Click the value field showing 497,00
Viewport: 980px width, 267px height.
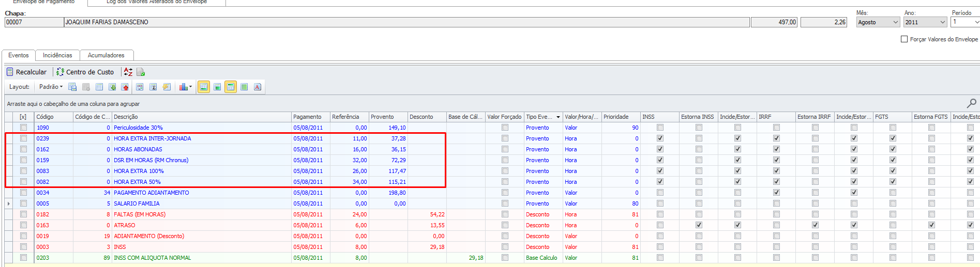tap(774, 22)
